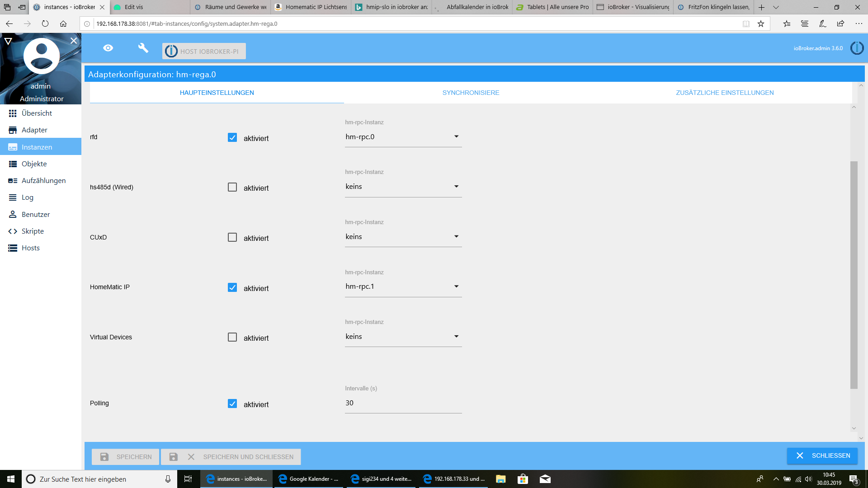Click the eye visibility icon in top toolbar
Image resolution: width=868 pixels, height=488 pixels.
[x=108, y=48]
